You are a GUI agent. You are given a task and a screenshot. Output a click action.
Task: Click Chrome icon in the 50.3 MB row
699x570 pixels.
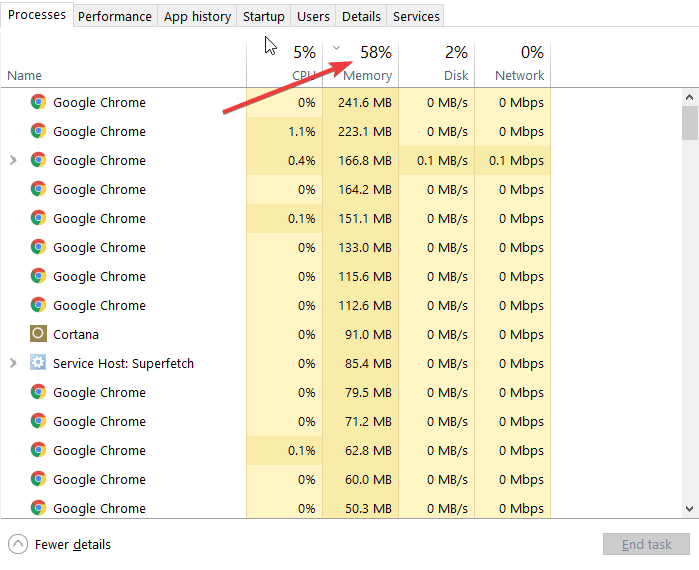coord(38,507)
